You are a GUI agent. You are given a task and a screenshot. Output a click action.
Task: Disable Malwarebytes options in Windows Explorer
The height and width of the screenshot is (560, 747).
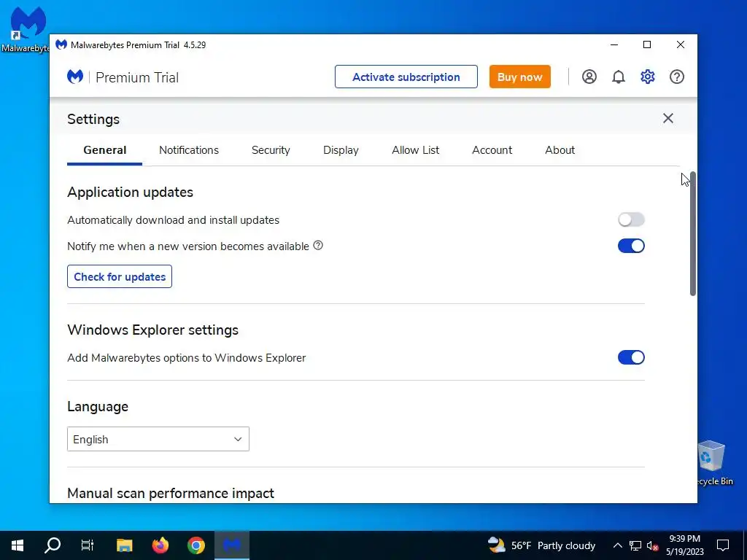point(631,357)
